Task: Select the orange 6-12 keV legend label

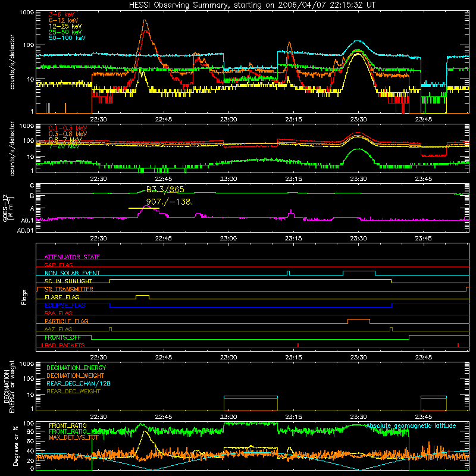Action: pyautogui.click(x=64, y=20)
